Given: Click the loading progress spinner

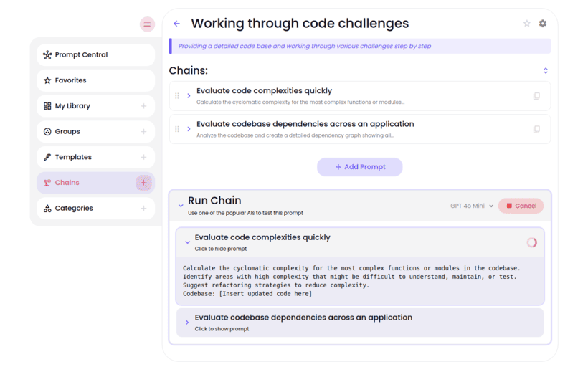Looking at the screenshot, I should coord(531,242).
